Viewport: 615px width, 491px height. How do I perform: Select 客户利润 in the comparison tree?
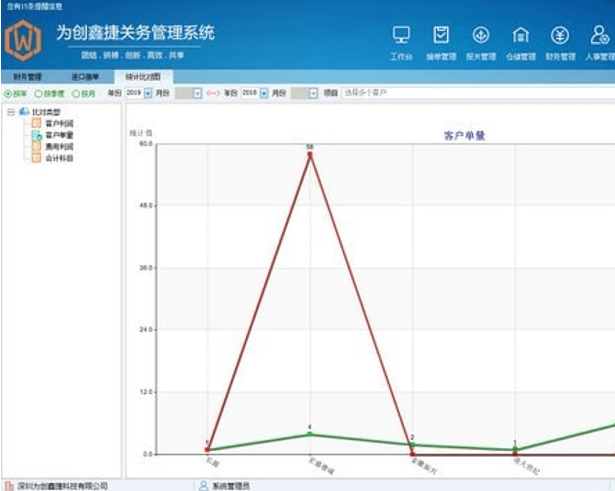point(60,124)
